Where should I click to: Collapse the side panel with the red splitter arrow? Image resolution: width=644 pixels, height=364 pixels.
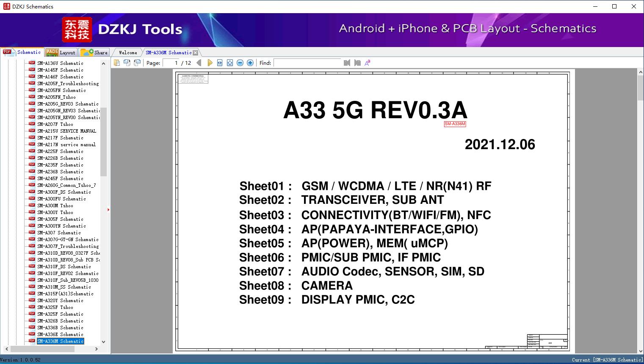108,210
